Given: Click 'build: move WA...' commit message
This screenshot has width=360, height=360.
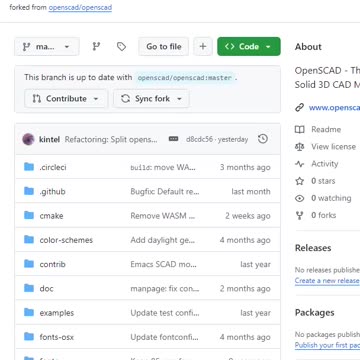Looking at the screenshot, I should pos(163,167).
